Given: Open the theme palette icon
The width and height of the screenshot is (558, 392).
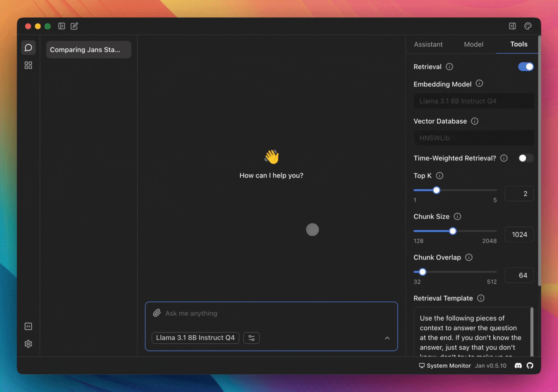Looking at the screenshot, I should coord(527,26).
